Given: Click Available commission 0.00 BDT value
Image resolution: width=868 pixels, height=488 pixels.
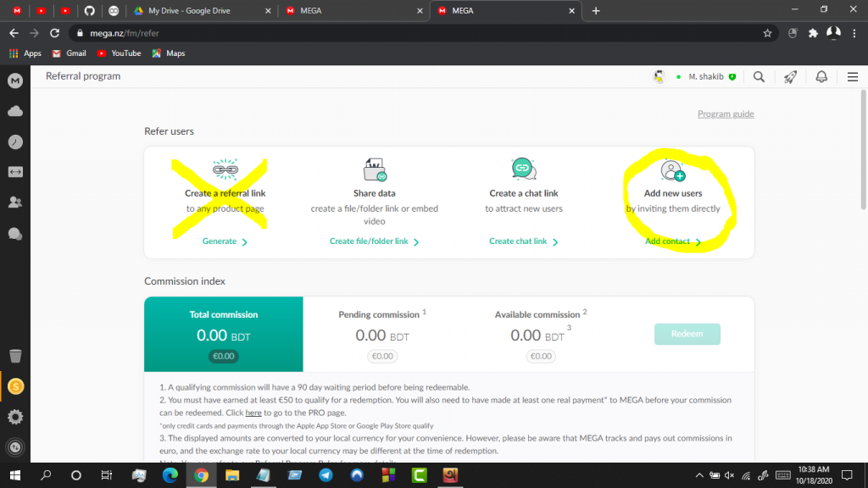Looking at the screenshot, I should coord(537,335).
